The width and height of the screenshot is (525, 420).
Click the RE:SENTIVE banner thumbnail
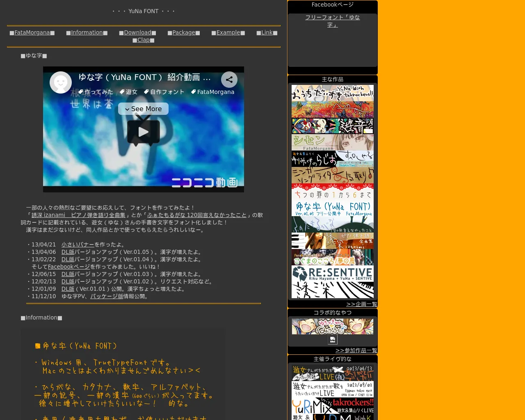pos(332,274)
